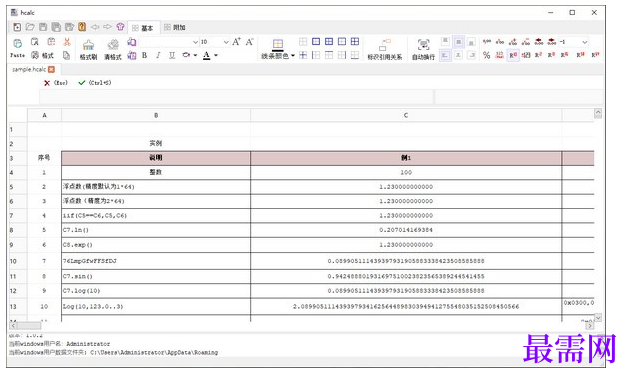Viewport: 635px width, 380px height.
Task: Decrease font size with the smaller A icon
Action: point(249,42)
